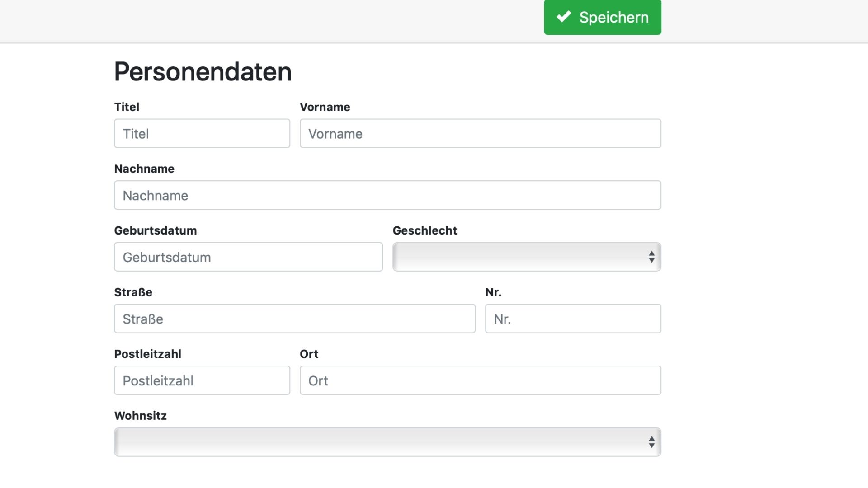Click the bold Vorname label above field
This screenshot has width=868, height=488.
tap(325, 107)
